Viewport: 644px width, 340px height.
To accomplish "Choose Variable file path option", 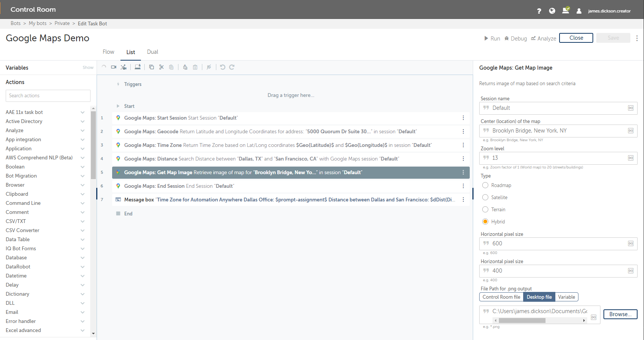I will tap(566, 297).
